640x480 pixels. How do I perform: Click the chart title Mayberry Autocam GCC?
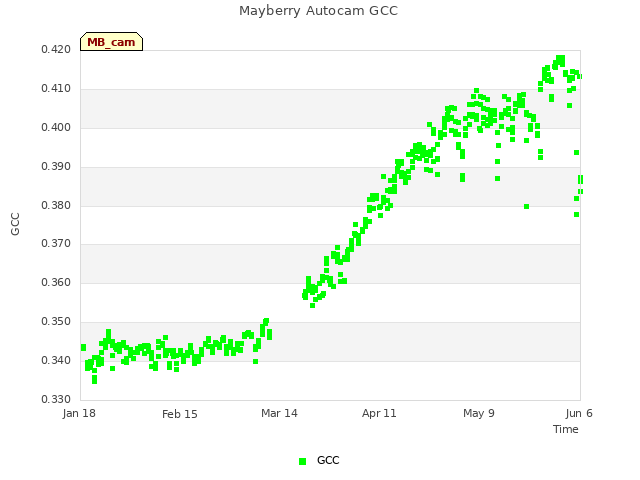click(318, 11)
